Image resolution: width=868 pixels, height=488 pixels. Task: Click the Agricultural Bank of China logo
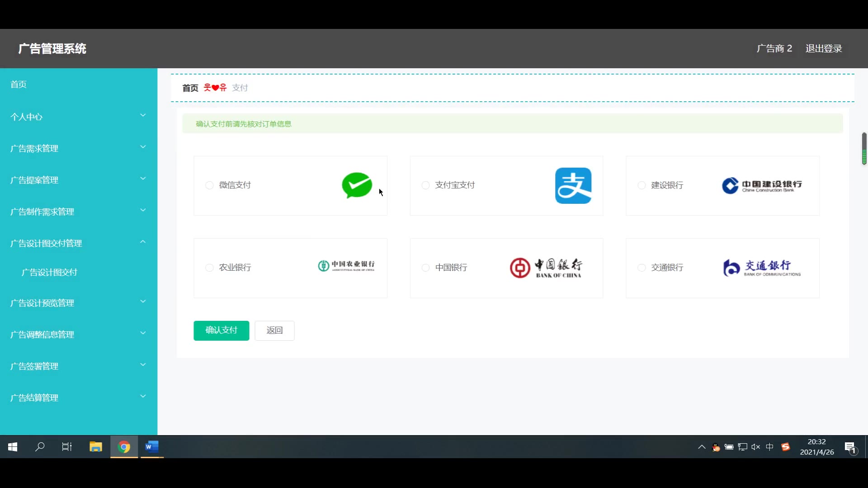tap(346, 266)
